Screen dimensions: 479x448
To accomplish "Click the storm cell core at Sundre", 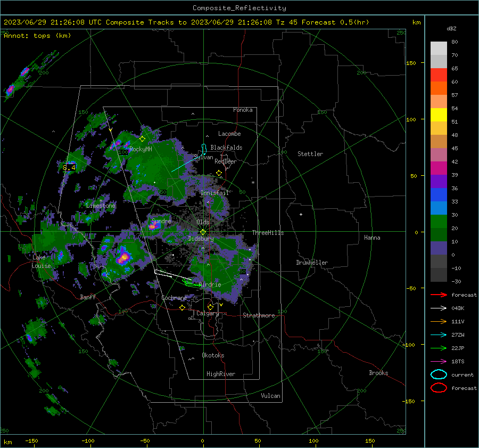I will [153, 226].
